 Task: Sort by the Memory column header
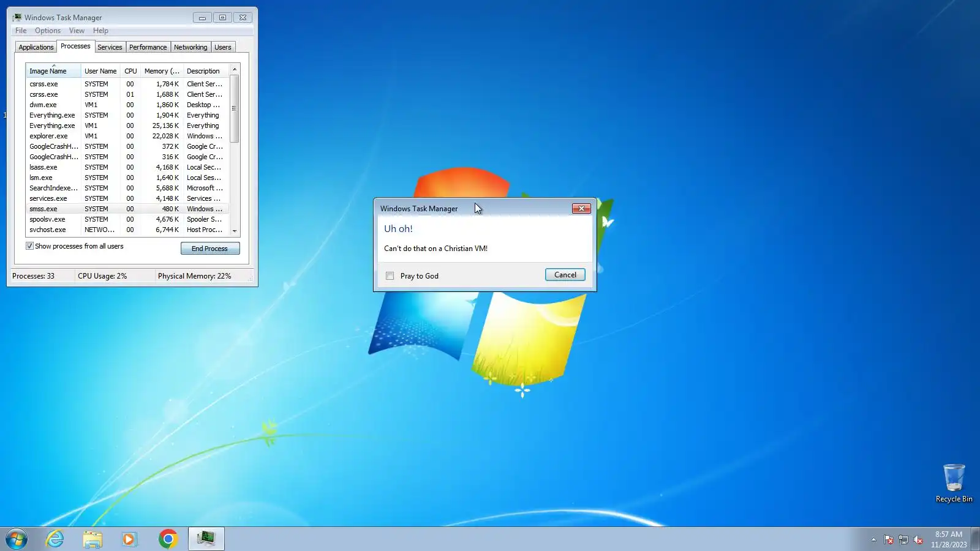[162, 71]
